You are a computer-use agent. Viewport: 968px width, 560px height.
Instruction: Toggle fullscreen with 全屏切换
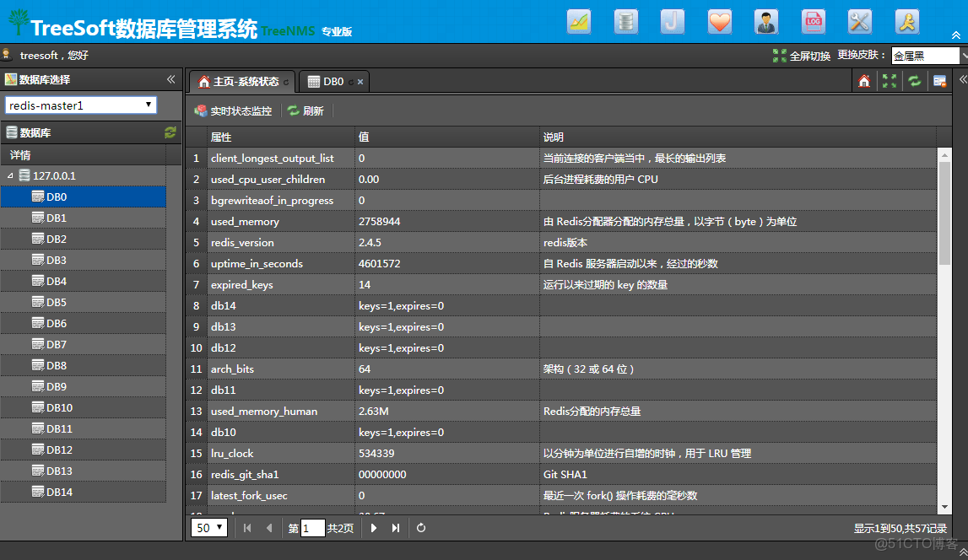tap(802, 56)
